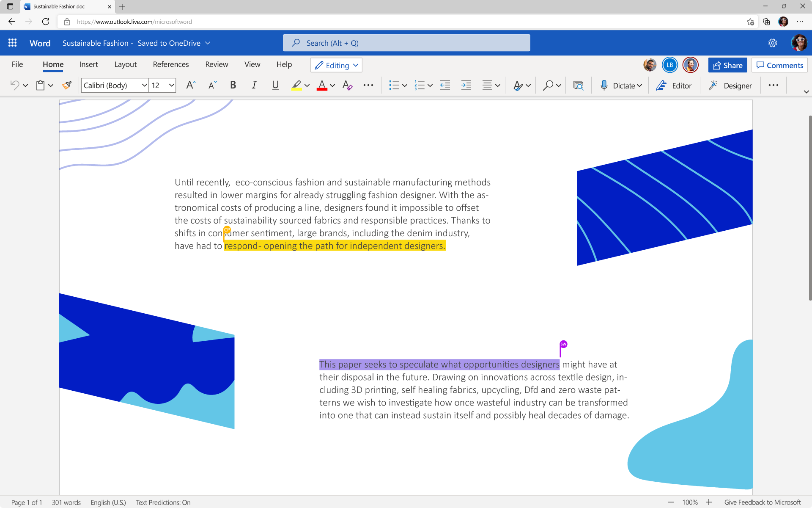Activate the Format Painter
Image resolution: width=812 pixels, height=508 pixels.
click(66, 85)
